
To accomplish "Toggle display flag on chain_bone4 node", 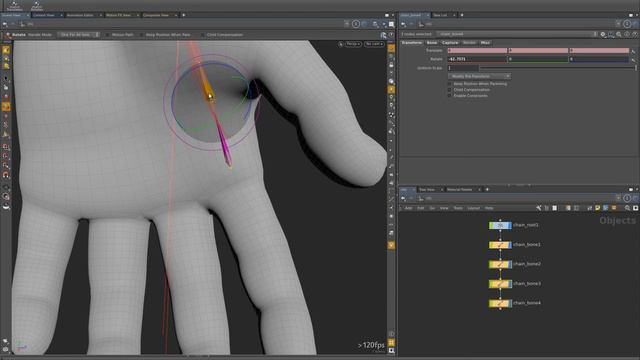I will (x=510, y=304).
